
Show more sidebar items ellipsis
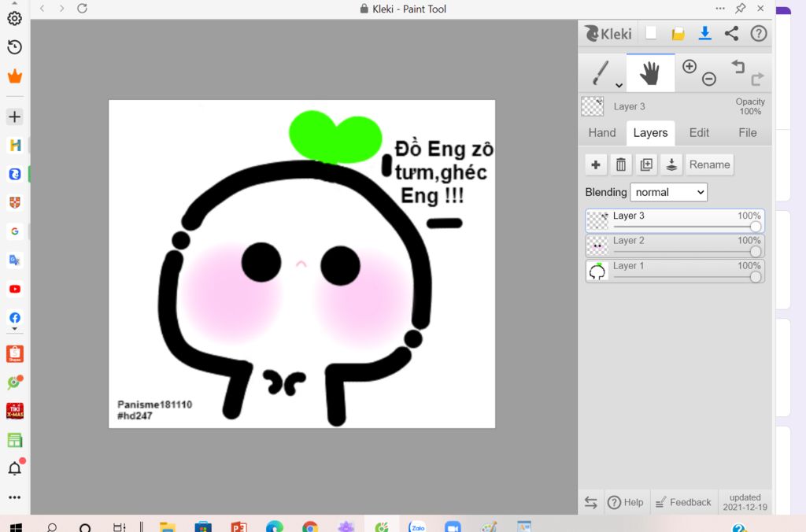[x=15, y=497]
